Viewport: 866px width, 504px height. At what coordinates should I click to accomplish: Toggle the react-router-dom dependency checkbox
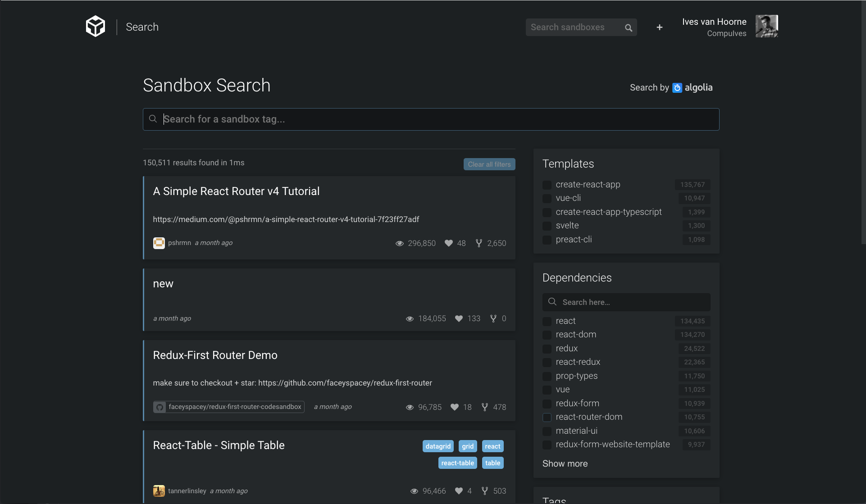tap(547, 417)
